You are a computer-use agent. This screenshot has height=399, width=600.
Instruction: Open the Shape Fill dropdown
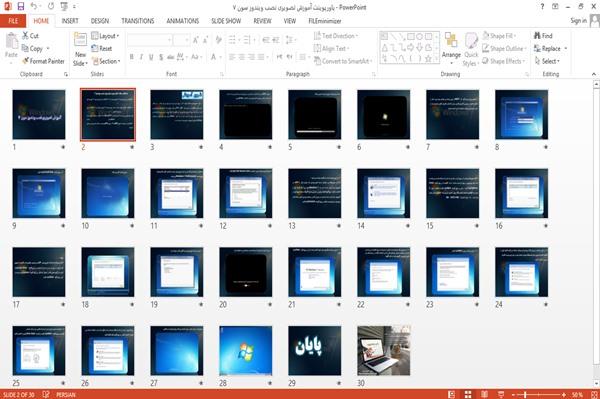[x=499, y=36]
